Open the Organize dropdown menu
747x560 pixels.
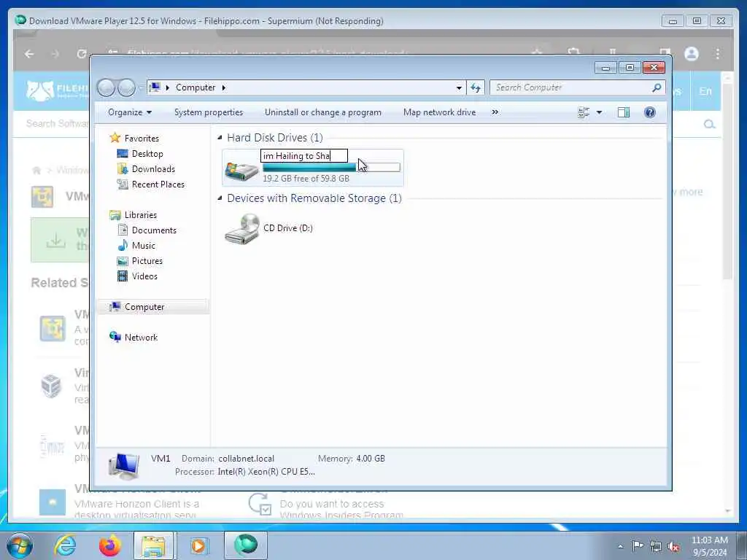130,112
